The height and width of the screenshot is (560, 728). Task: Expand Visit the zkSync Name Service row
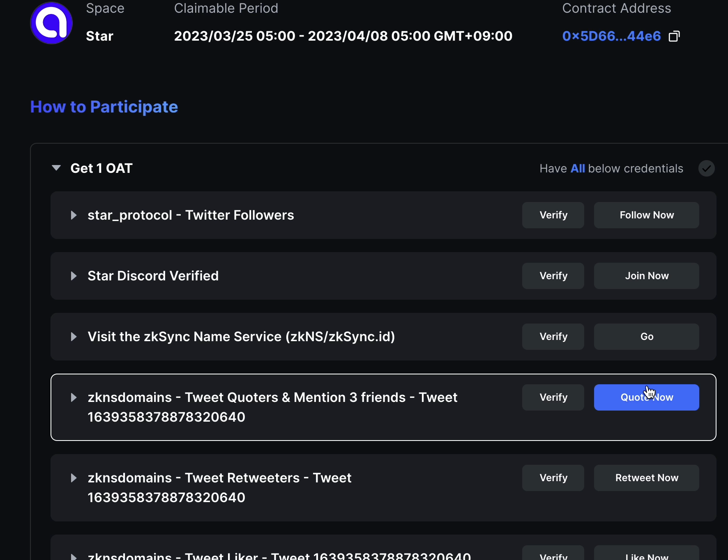pyautogui.click(x=74, y=337)
